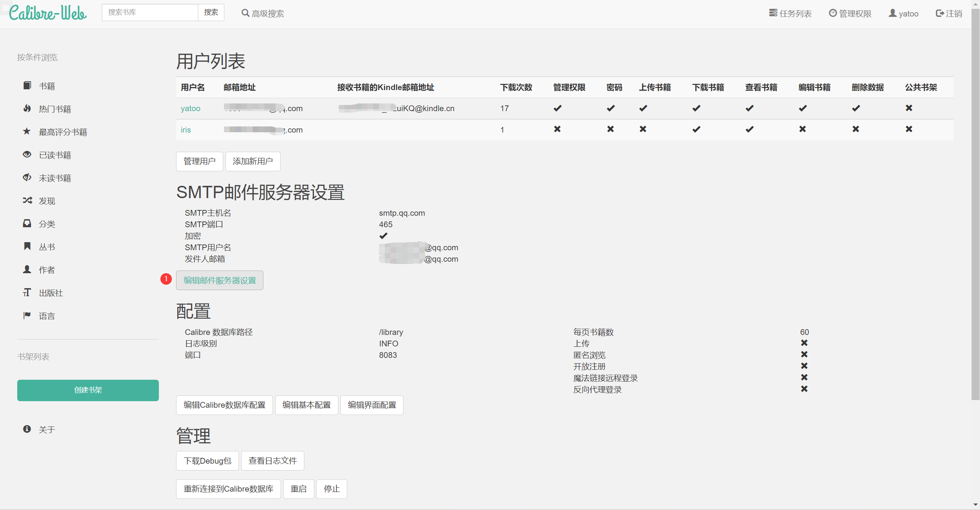The image size is (980, 510).
Task: Open 未读书籍 unread books
Action: (55, 178)
